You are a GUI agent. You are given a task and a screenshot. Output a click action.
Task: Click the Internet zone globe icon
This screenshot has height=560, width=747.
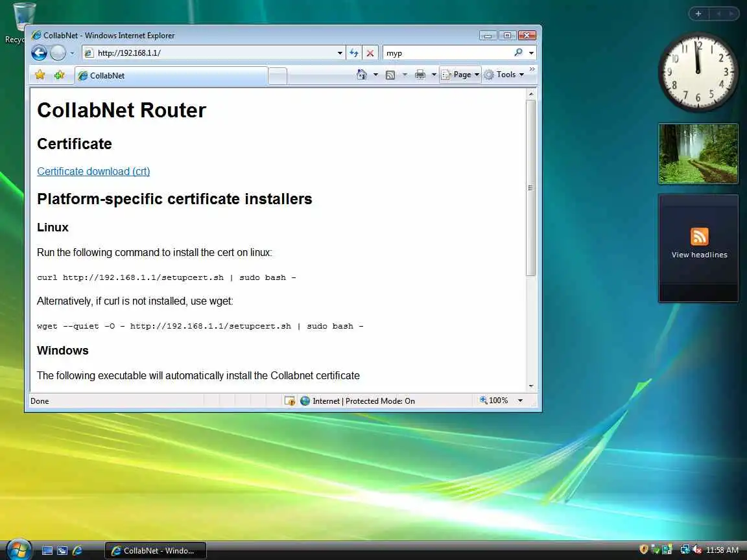pos(305,401)
